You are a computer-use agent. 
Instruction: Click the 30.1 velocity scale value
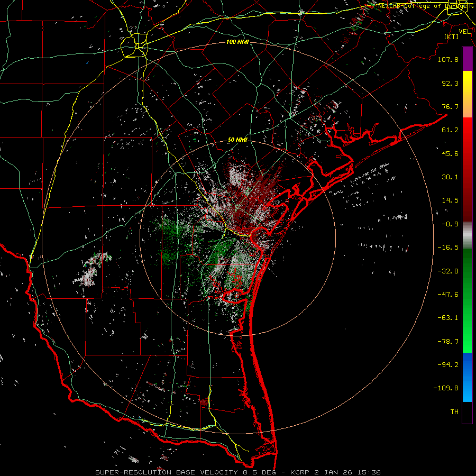[x=450, y=177]
